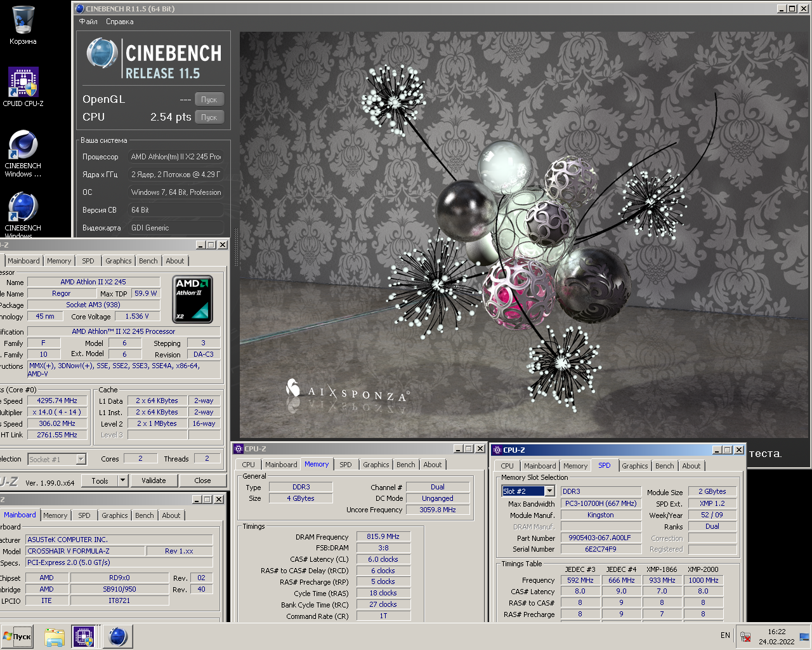Run the CPU test with Пуск button
812x650 pixels.
tap(209, 117)
